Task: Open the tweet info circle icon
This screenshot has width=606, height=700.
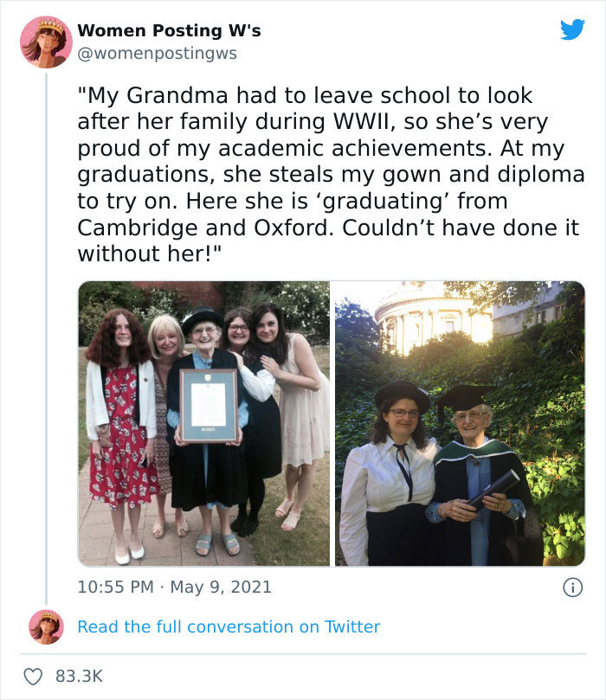Action: tap(572, 588)
